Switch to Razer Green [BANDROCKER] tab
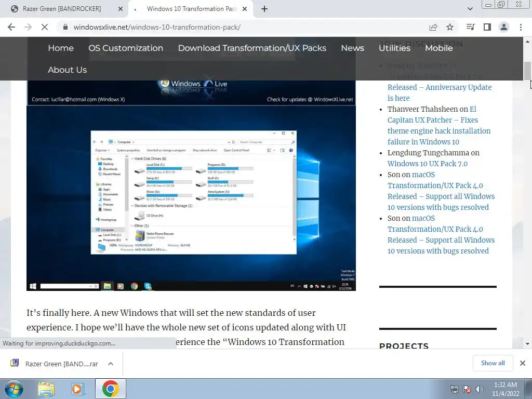Image resolution: width=532 pixels, height=399 pixels. [x=62, y=9]
